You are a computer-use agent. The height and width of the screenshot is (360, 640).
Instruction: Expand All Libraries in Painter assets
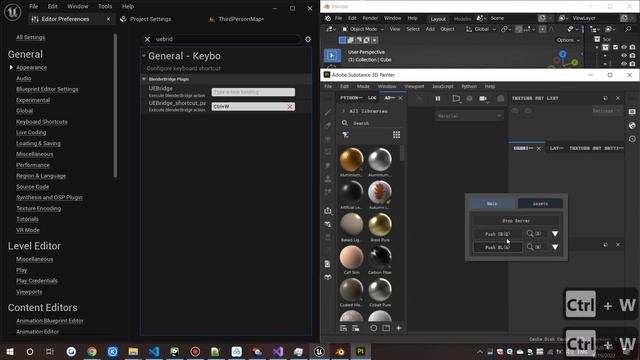344,111
